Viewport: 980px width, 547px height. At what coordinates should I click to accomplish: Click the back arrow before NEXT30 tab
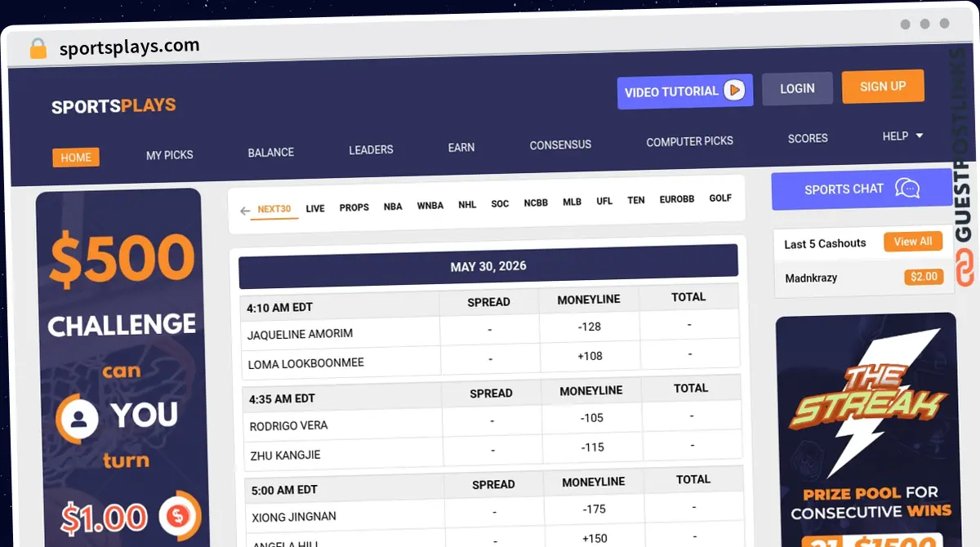pos(245,211)
